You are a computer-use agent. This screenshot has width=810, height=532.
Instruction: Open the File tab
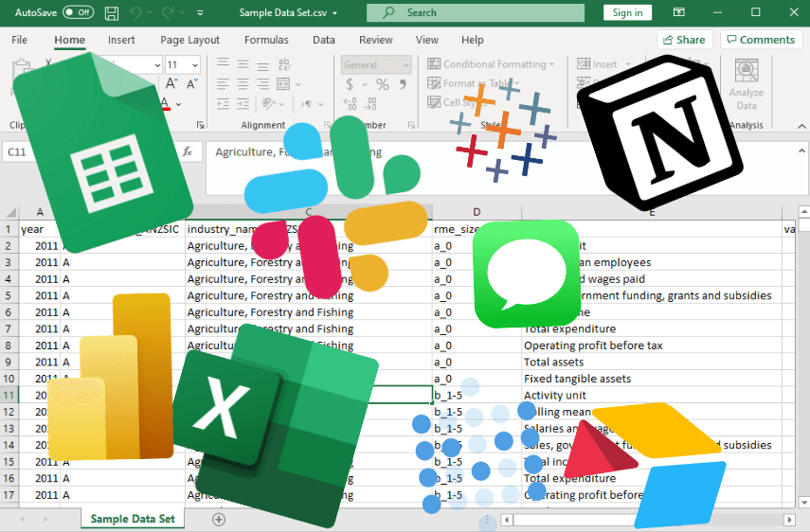click(20, 40)
